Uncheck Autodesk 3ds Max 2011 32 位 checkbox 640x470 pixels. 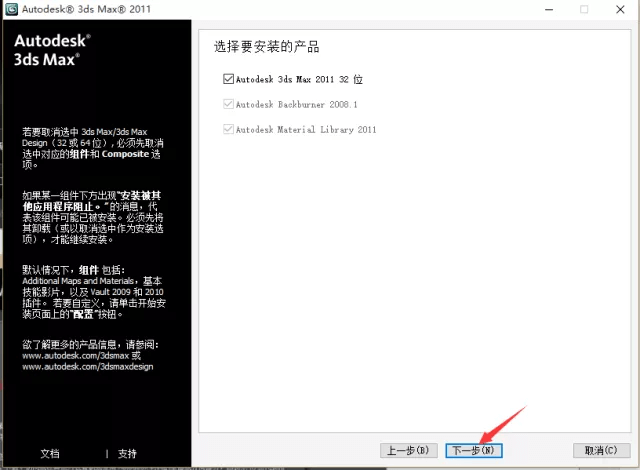click(228, 79)
